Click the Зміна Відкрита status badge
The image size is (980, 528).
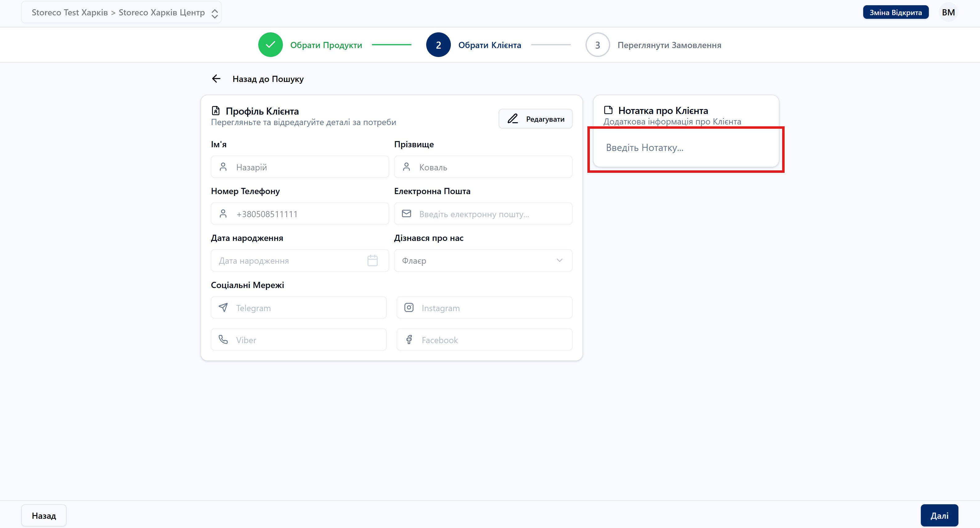coord(895,13)
